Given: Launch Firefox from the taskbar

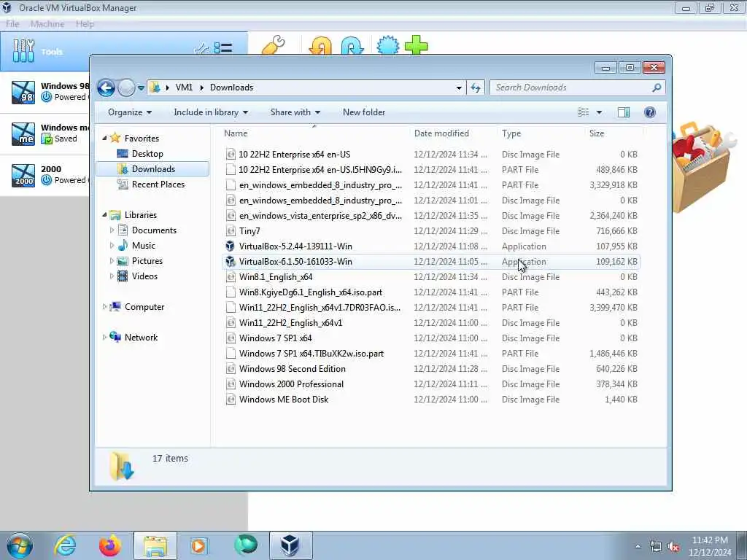Looking at the screenshot, I should pos(110,545).
